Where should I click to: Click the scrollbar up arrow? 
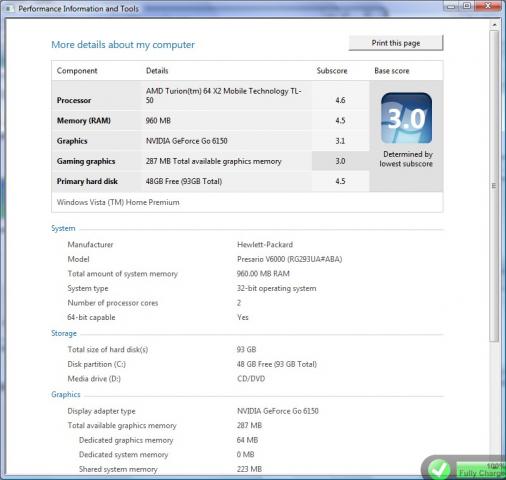click(494, 24)
